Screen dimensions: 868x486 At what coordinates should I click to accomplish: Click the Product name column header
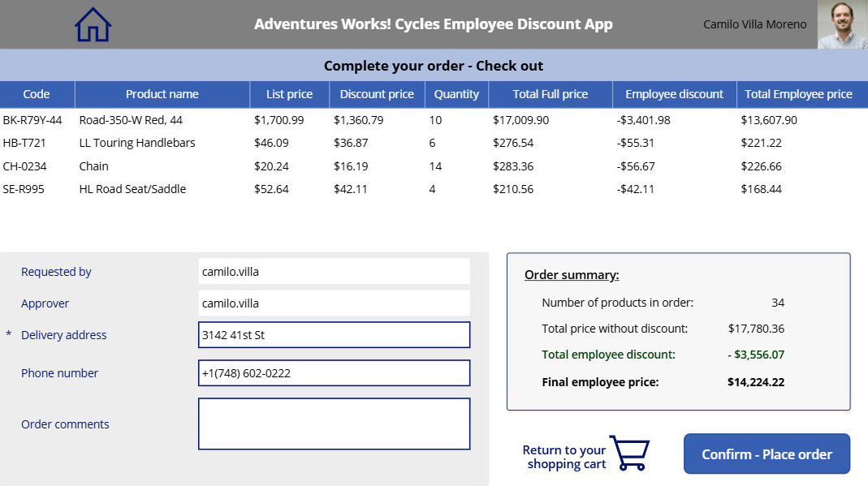click(x=162, y=95)
